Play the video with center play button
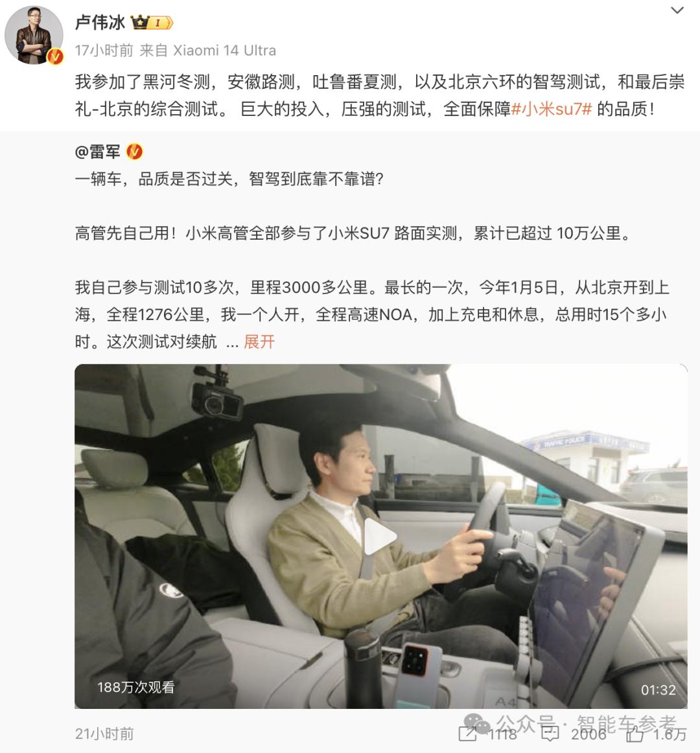This screenshot has height=753, width=700. (380, 537)
